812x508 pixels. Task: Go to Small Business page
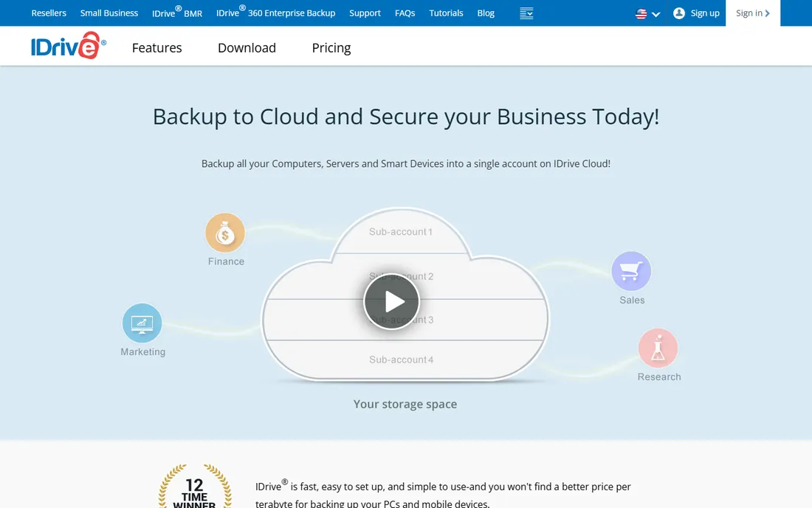click(109, 13)
